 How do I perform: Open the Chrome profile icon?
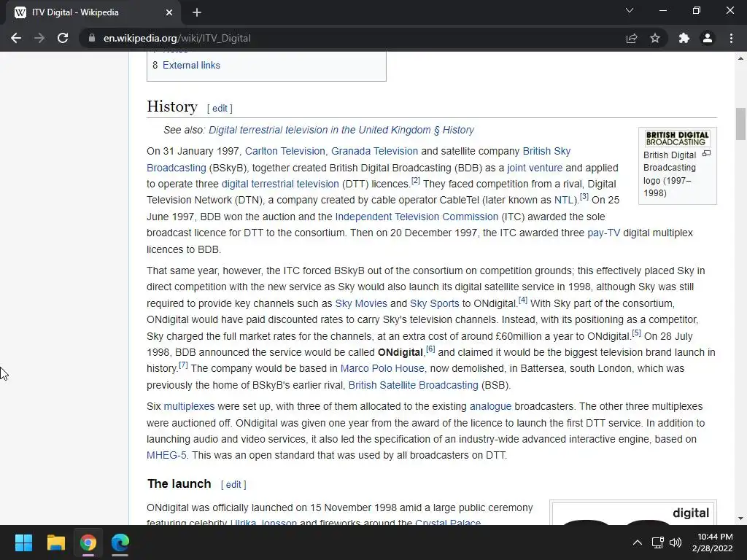pyautogui.click(x=708, y=38)
